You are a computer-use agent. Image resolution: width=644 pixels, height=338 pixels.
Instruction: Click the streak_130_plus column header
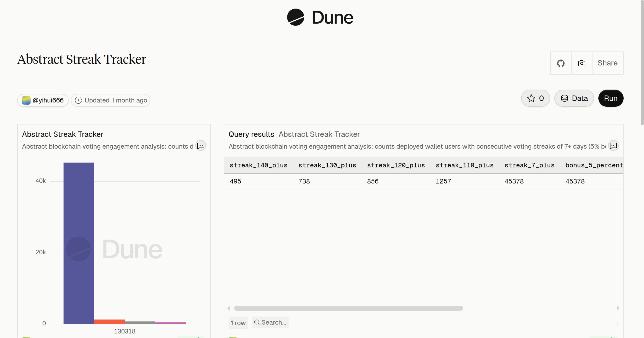pos(327,165)
